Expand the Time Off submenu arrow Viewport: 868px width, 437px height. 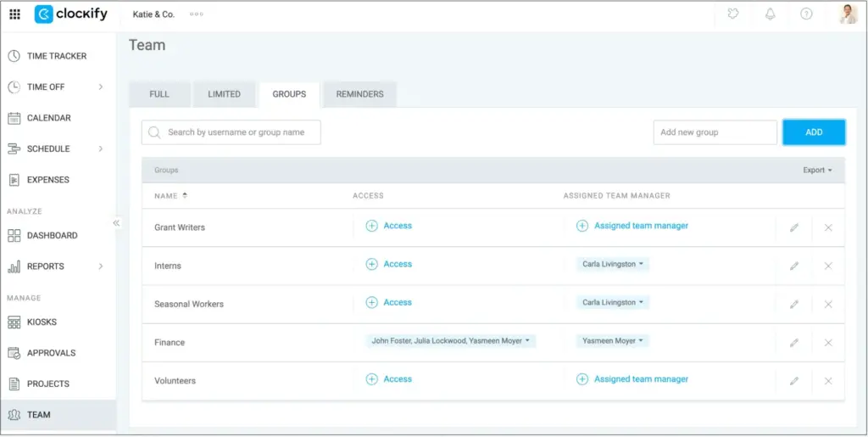pos(101,87)
